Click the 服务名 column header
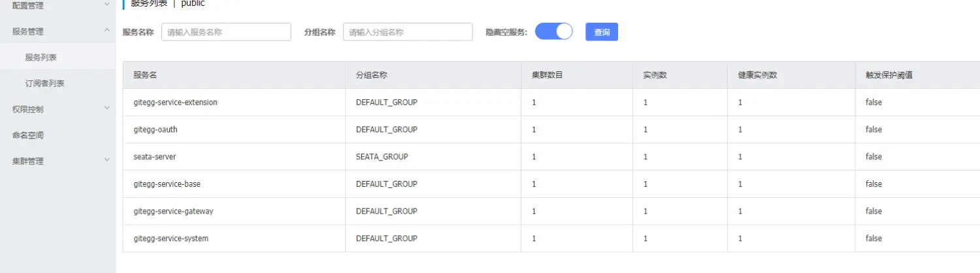The image size is (980, 273). (145, 75)
